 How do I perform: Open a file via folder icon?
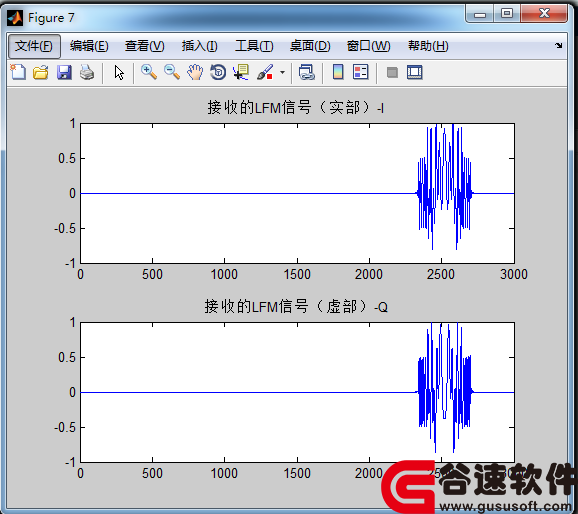(x=41, y=72)
